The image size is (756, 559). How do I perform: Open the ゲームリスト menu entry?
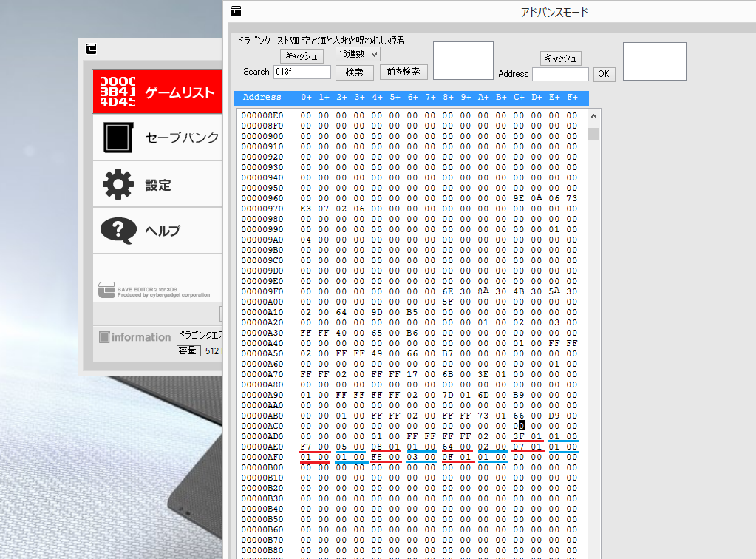click(157, 92)
